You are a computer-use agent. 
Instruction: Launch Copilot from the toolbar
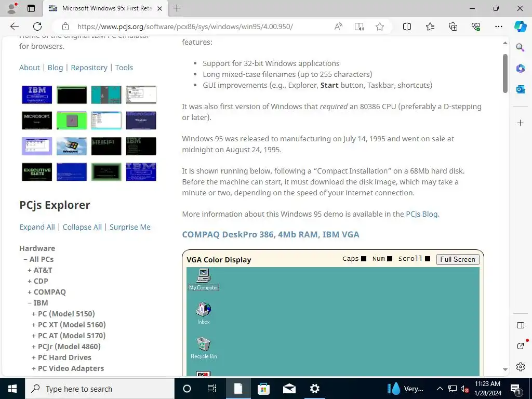tap(520, 26)
